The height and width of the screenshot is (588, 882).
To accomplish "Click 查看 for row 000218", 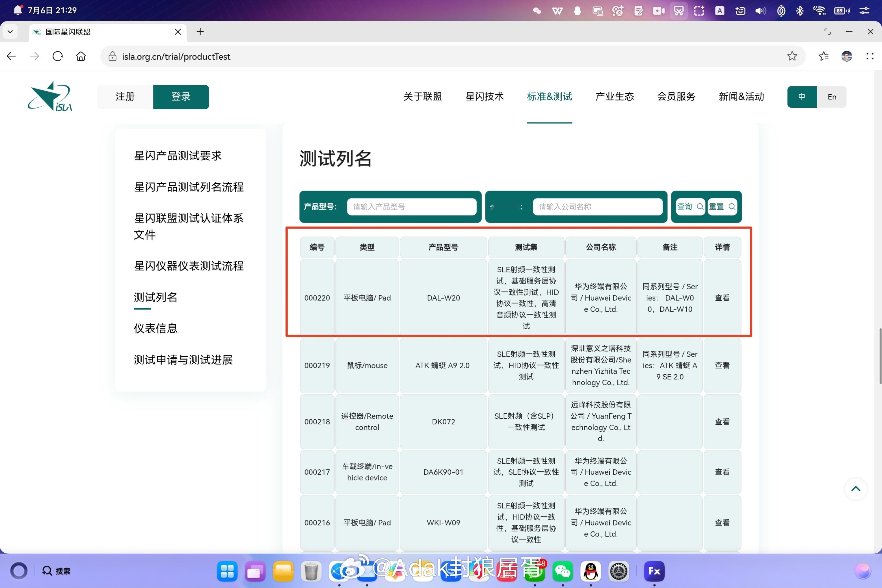I will (722, 422).
